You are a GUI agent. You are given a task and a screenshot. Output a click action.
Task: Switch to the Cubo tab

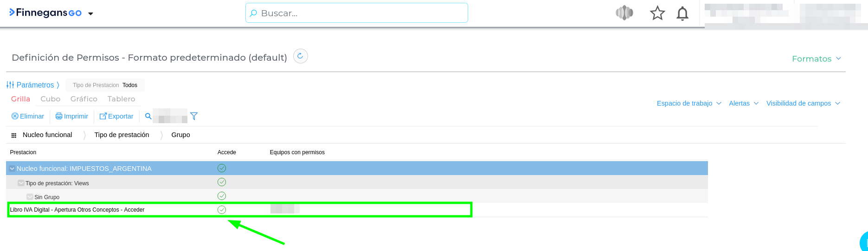(50, 99)
